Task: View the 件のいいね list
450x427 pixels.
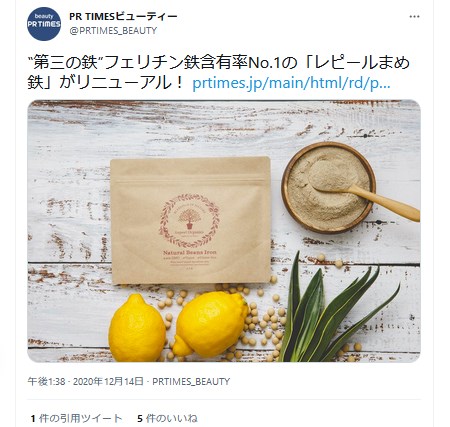Action: pos(167,418)
